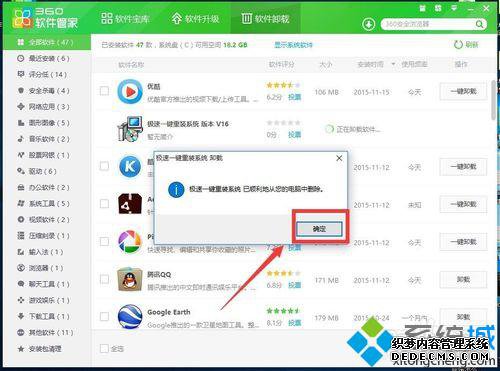
Task: Click 确定 in the uninstall dialog
Action: (319, 229)
